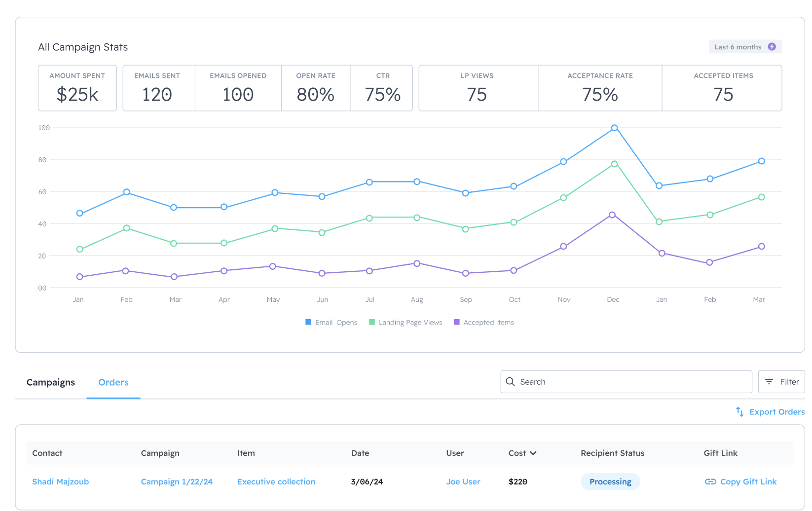Toggle the Email Opens legend square
The image size is (812, 511).
308,322
